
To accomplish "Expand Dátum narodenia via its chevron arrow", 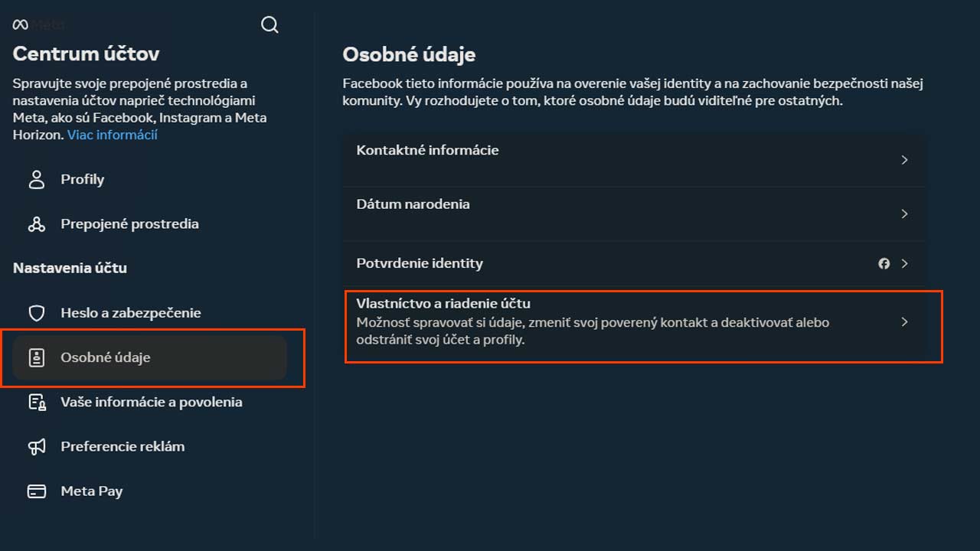I will [904, 214].
